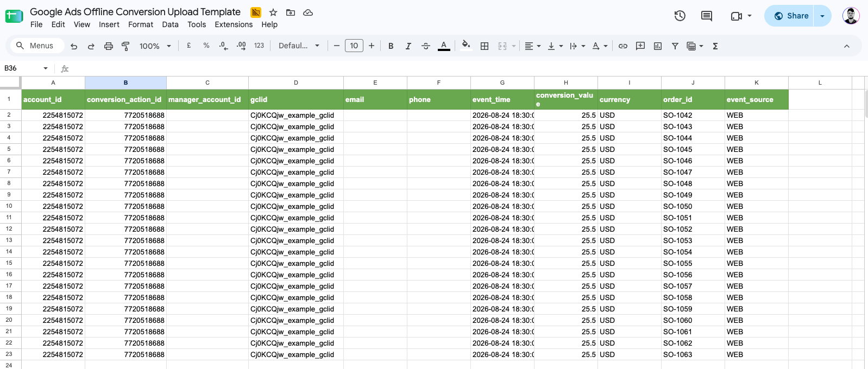Open the zoom 100% dropdown
868x369 pixels.
point(155,46)
